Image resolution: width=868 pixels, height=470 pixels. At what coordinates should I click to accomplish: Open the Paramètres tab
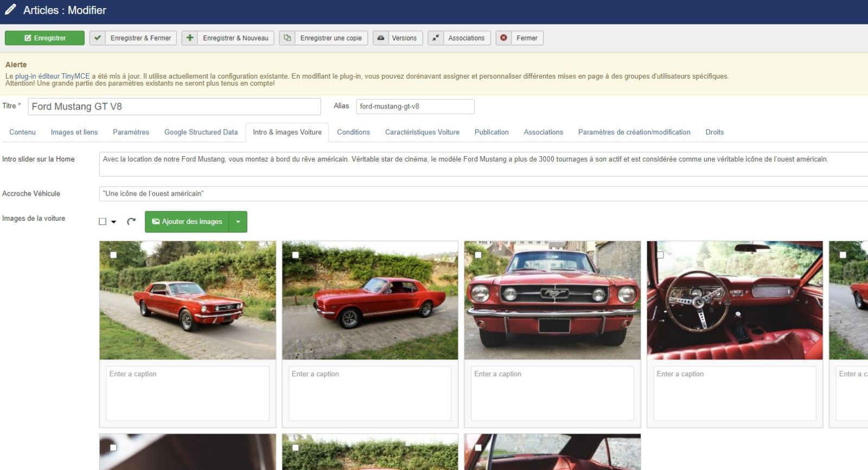[x=131, y=132]
